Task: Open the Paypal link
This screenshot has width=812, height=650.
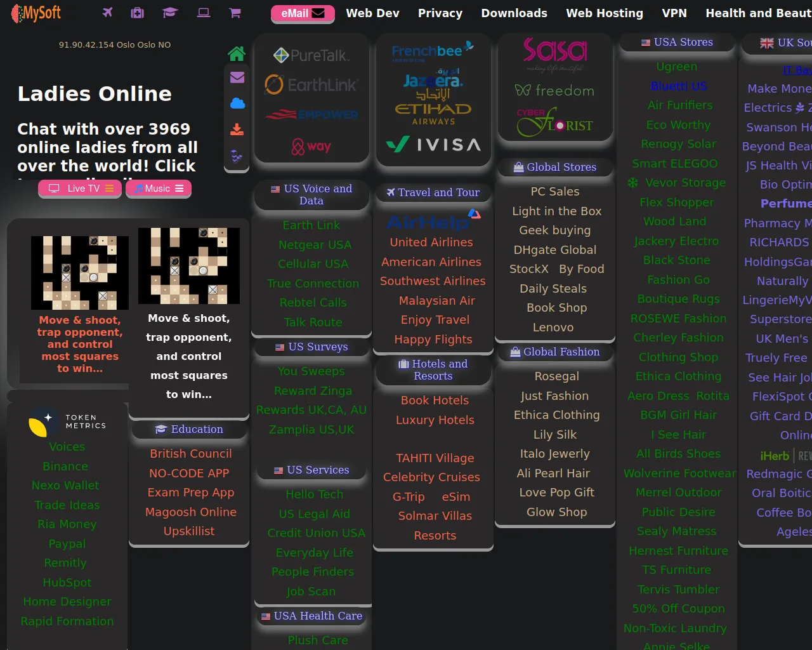Action: pos(67,544)
